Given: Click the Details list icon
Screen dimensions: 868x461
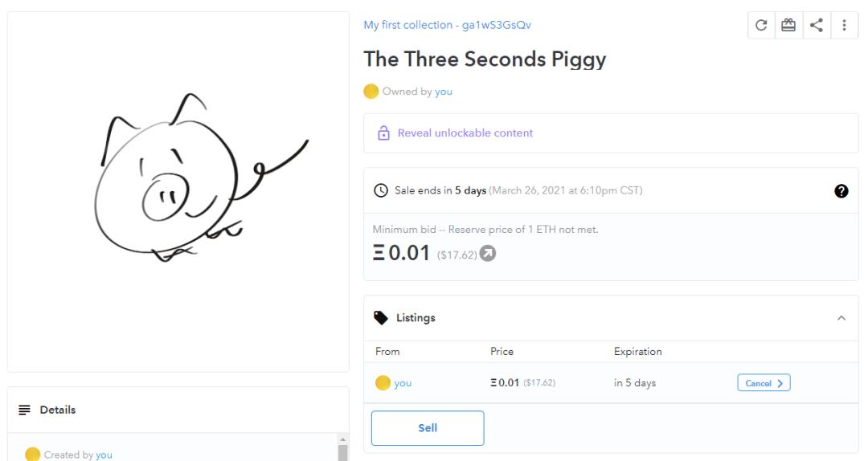Looking at the screenshot, I should click(24, 410).
